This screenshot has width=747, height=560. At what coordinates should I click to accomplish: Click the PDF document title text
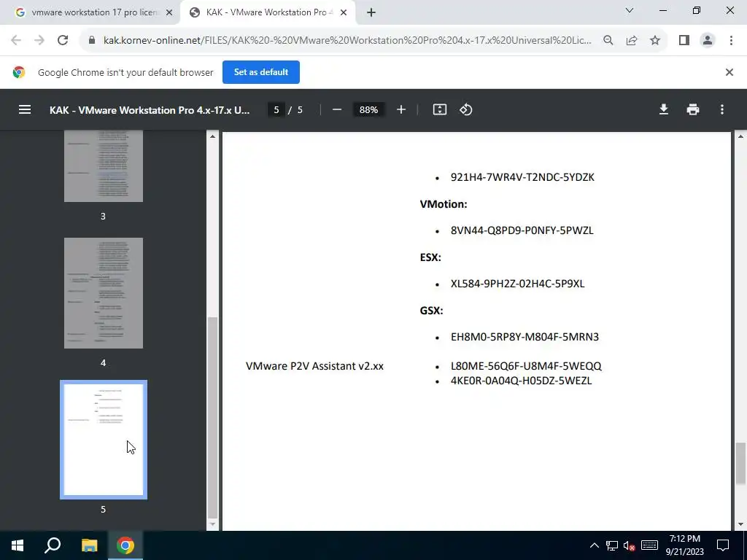click(x=149, y=110)
